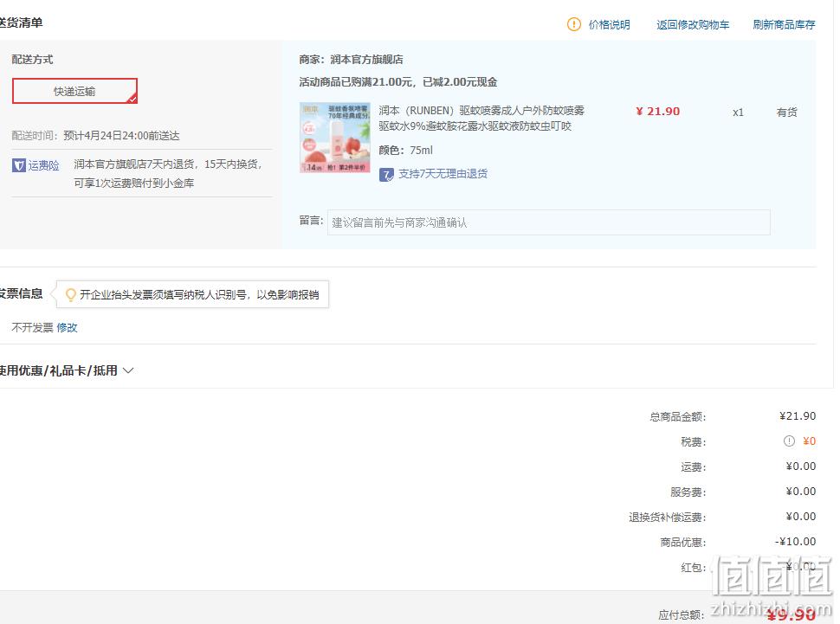Go to 返回修改购物车

693,24
